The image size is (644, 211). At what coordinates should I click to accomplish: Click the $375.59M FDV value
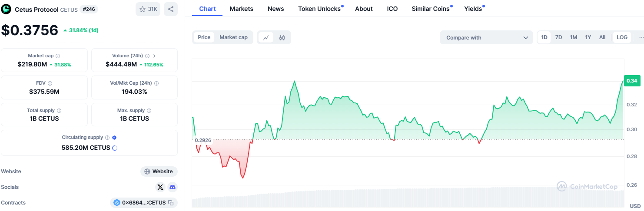click(x=44, y=92)
